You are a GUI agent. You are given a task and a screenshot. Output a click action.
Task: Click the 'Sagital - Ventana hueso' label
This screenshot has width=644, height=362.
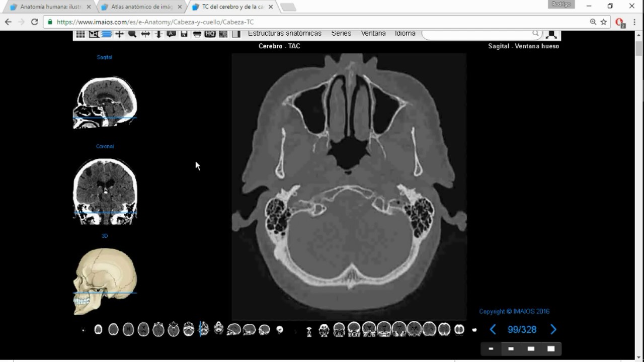point(523,46)
